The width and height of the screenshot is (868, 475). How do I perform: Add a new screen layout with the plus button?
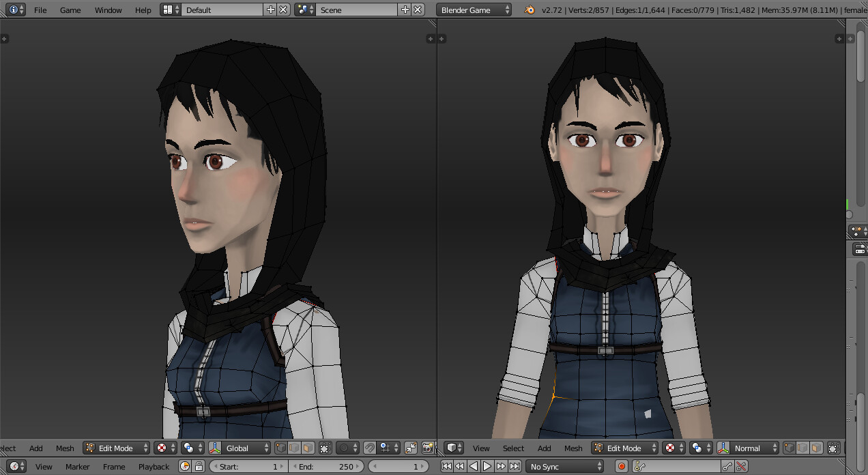[271, 10]
